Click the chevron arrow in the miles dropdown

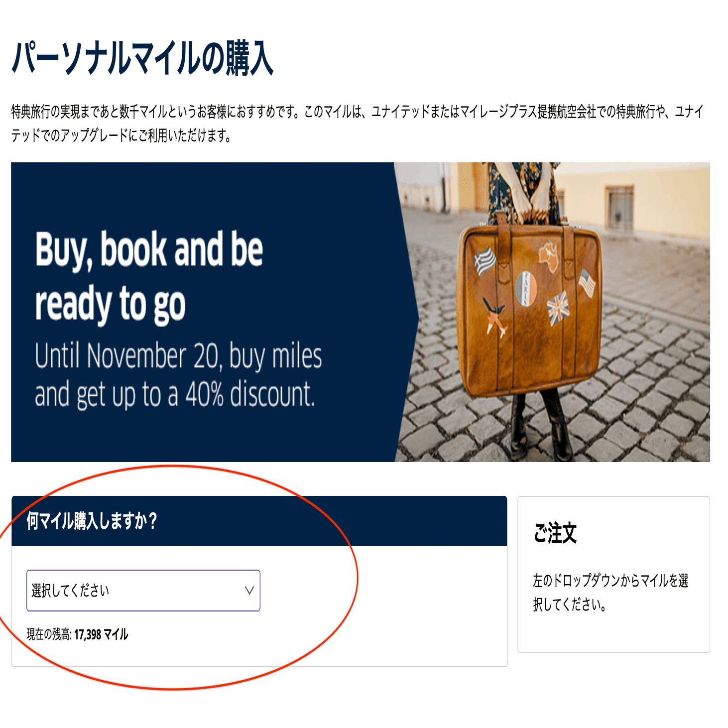click(x=249, y=591)
